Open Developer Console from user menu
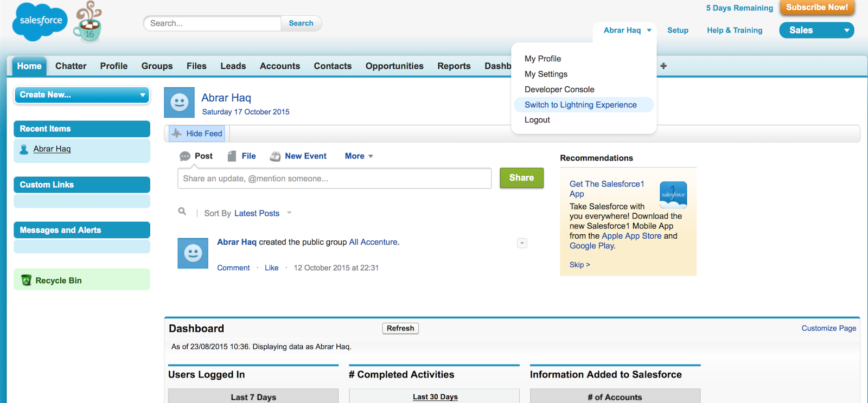868x403 pixels. click(x=559, y=89)
